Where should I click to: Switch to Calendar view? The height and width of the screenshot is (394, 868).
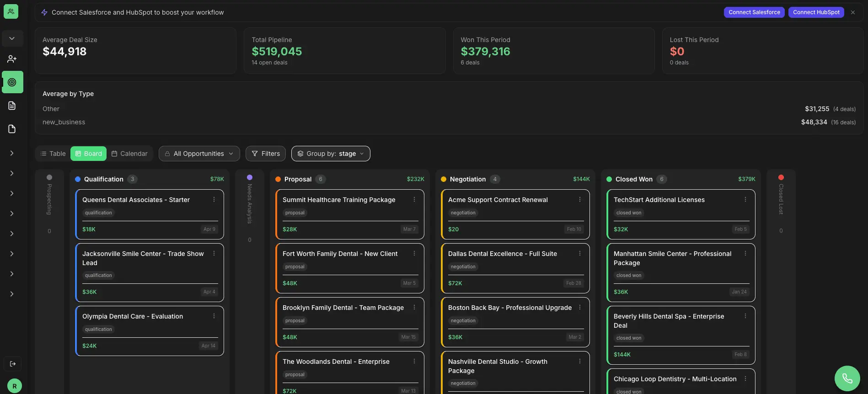[x=129, y=154]
